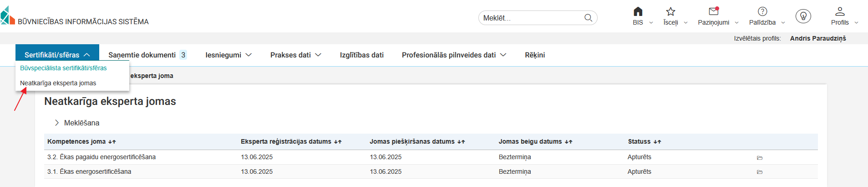Sort by Eksperta reģistrācijas datums arrows
Image resolution: width=868 pixels, height=187 pixels.
[x=338, y=142]
